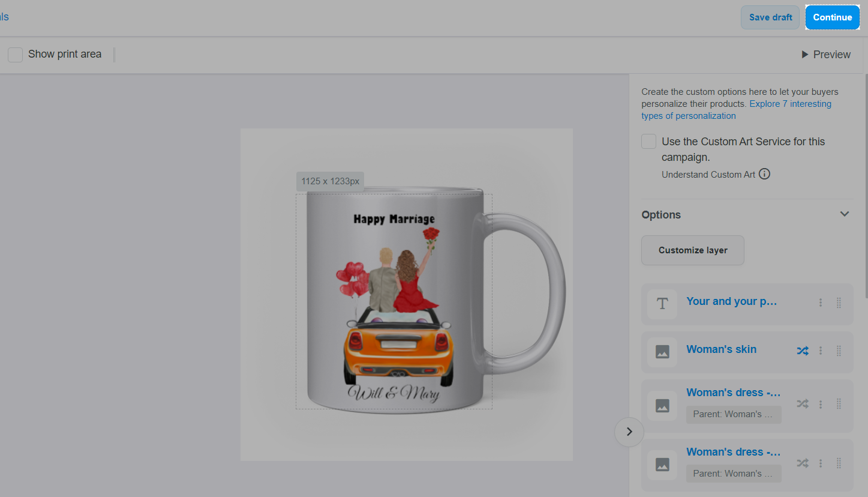868x497 pixels.
Task: Open the 'Your and your p…' text option
Action: point(731,301)
